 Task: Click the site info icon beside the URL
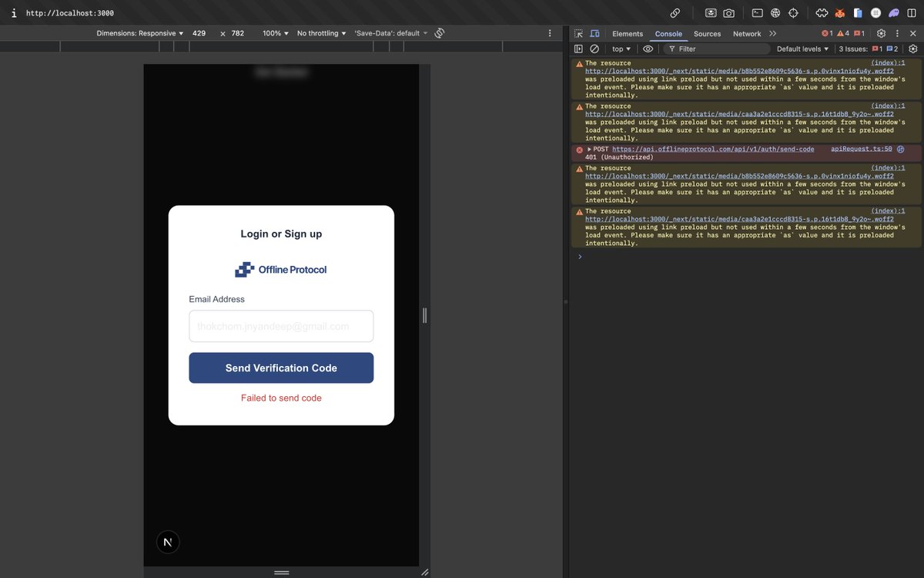[14, 13]
